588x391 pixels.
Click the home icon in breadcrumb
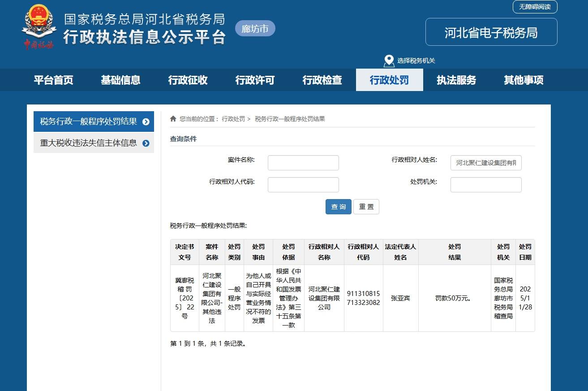173,119
